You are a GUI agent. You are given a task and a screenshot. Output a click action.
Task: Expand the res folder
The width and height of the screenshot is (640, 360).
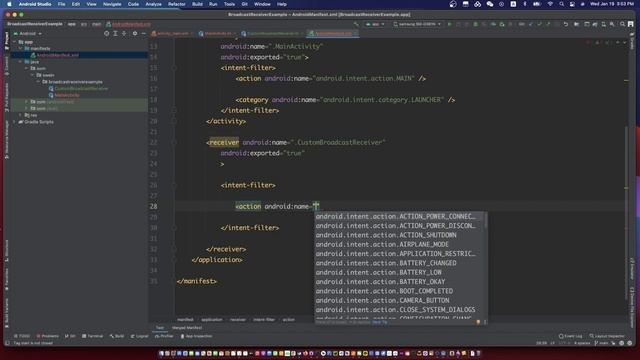(20, 115)
